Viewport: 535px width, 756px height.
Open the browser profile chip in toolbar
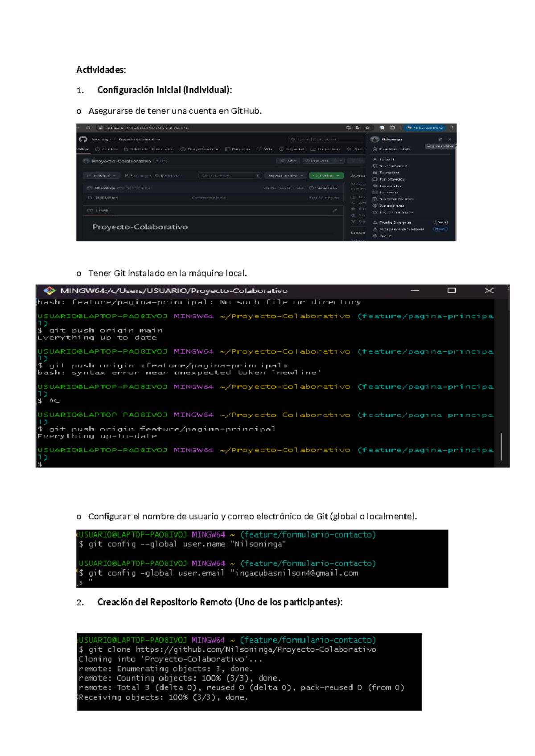424,128
